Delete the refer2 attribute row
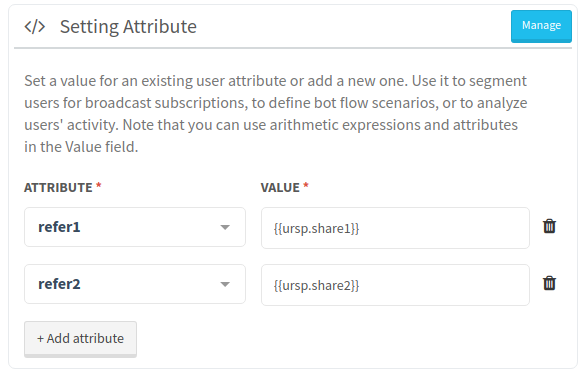The height and width of the screenshot is (376, 586). pos(549,283)
